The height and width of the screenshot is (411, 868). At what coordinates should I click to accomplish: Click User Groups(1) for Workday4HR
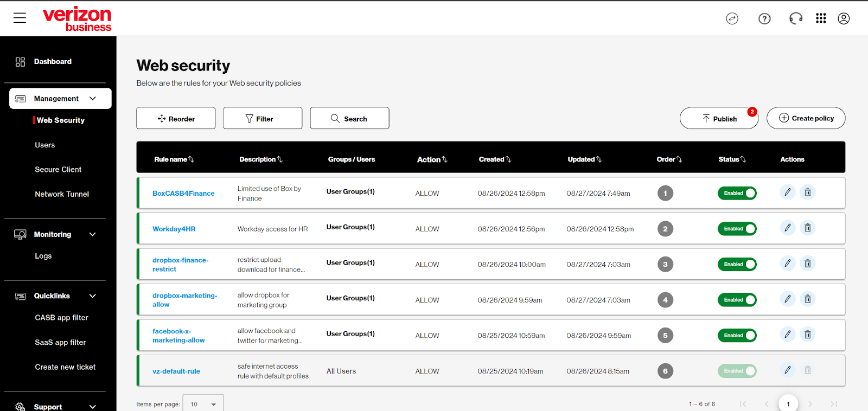(x=350, y=227)
